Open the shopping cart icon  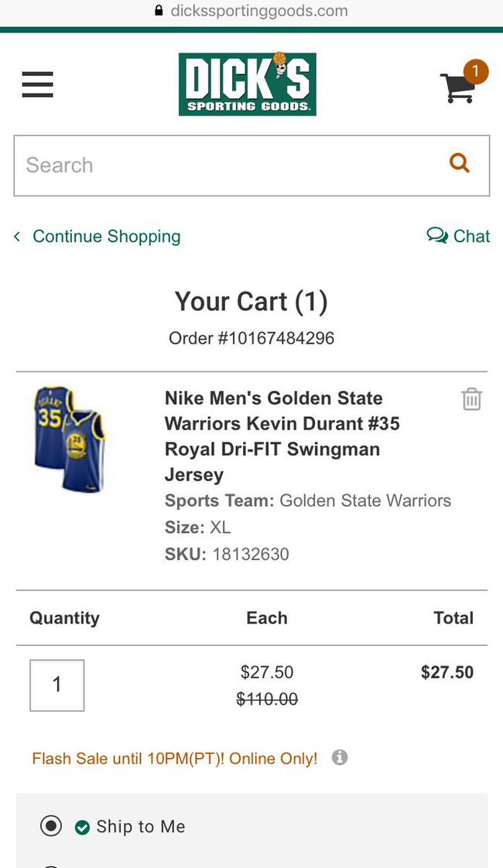457,88
